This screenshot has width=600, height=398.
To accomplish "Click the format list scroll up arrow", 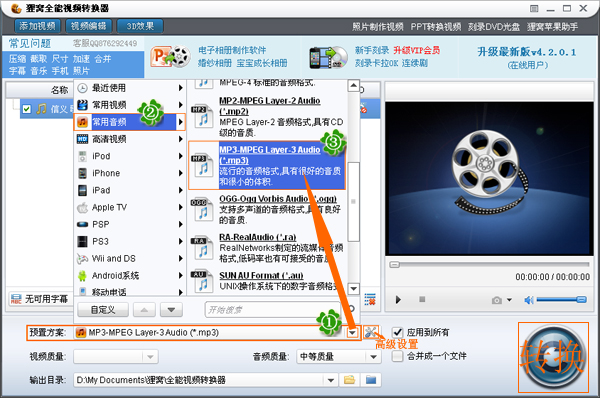I will click(353, 85).
